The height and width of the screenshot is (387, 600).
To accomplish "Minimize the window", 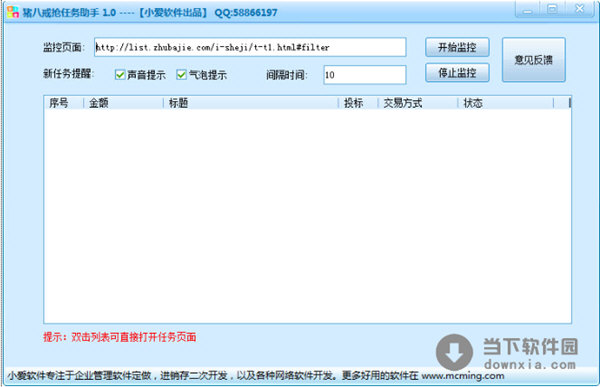I will click(528, 10).
